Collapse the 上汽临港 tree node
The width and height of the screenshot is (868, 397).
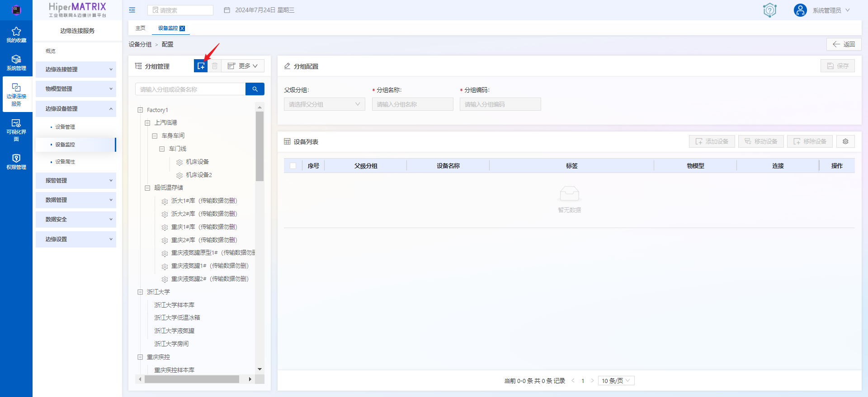(x=147, y=123)
